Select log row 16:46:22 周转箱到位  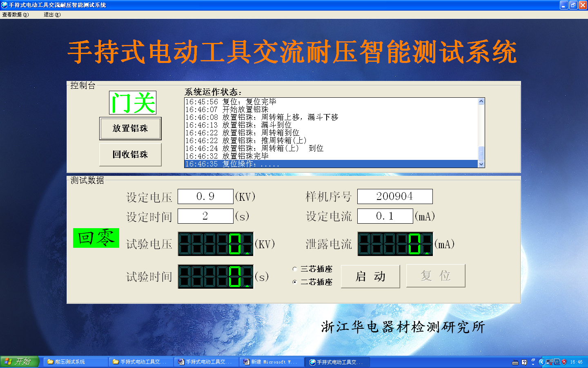331,133
